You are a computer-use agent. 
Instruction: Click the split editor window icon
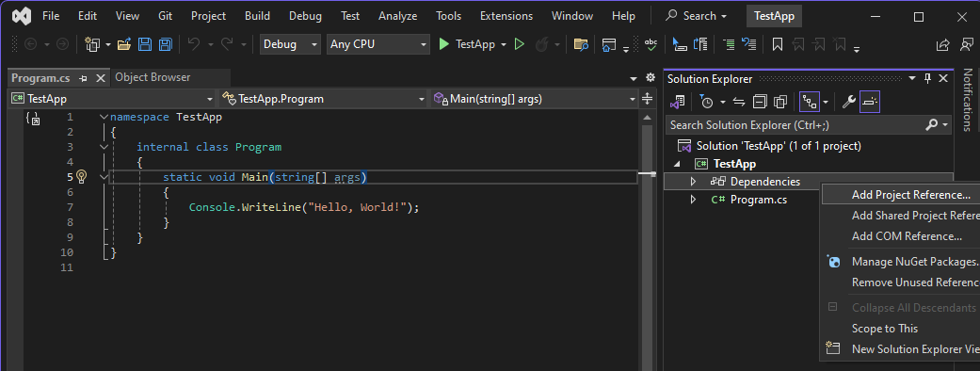pos(648,99)
